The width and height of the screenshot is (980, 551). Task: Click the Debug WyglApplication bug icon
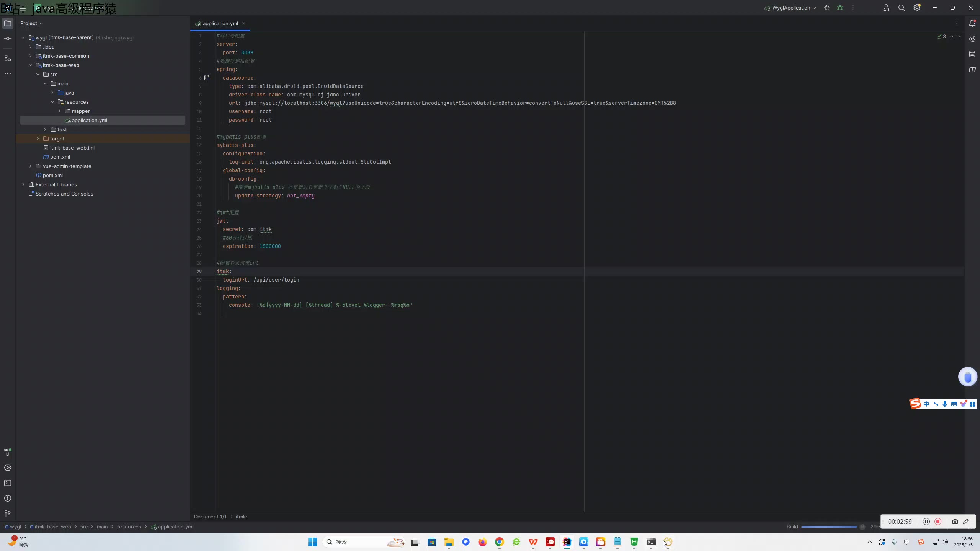point(840,8)
